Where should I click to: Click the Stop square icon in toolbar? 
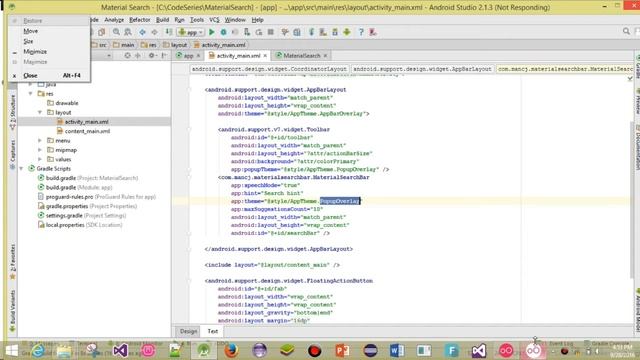tap(271, 32)
